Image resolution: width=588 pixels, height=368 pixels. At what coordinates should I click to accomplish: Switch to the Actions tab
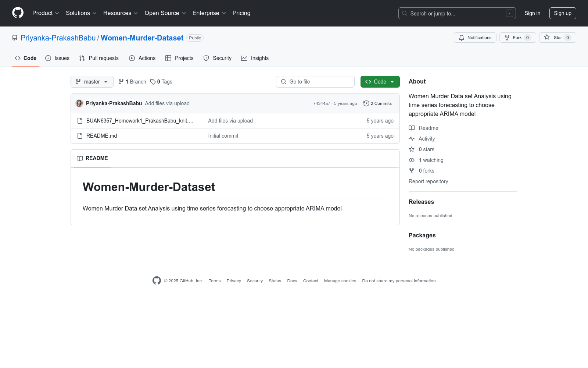(x=142, y=58)
